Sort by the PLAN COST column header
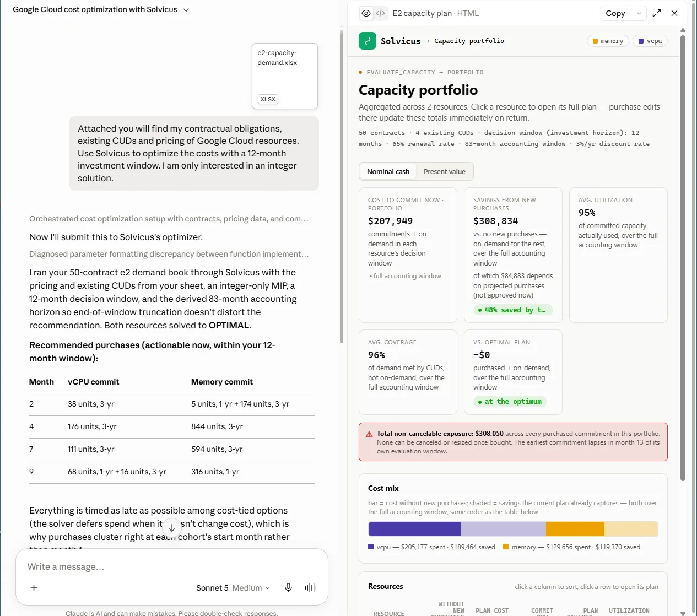 (492, 610)
